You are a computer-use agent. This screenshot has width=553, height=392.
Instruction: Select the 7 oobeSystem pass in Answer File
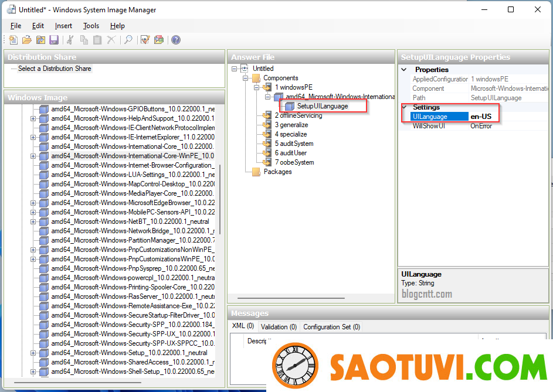pos(296,162)
